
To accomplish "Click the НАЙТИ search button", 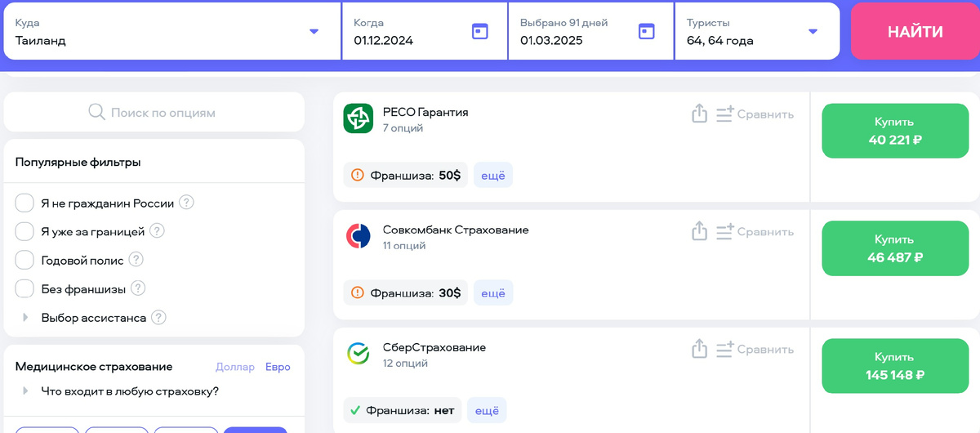I will point(915,31).
